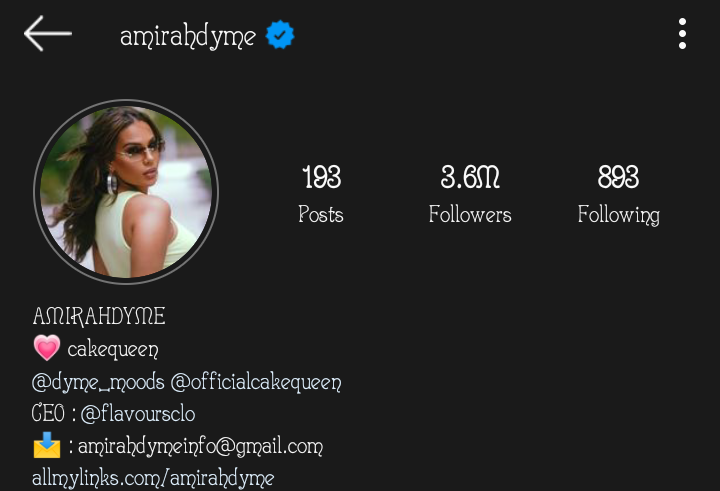Image resolution: width=720 pixels, height=491 pixels.
Task: Open the Followers list label
Action: [x=470, y=214]
